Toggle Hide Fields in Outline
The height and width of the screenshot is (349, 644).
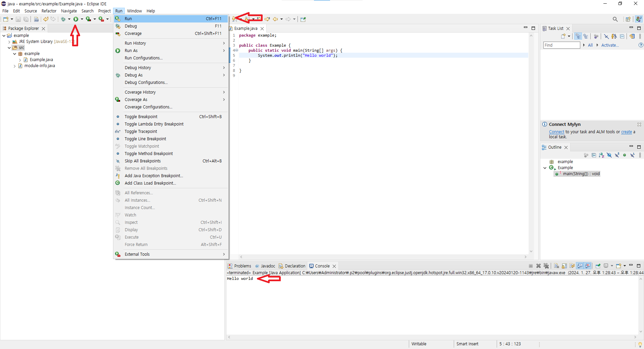coord(609,155)
